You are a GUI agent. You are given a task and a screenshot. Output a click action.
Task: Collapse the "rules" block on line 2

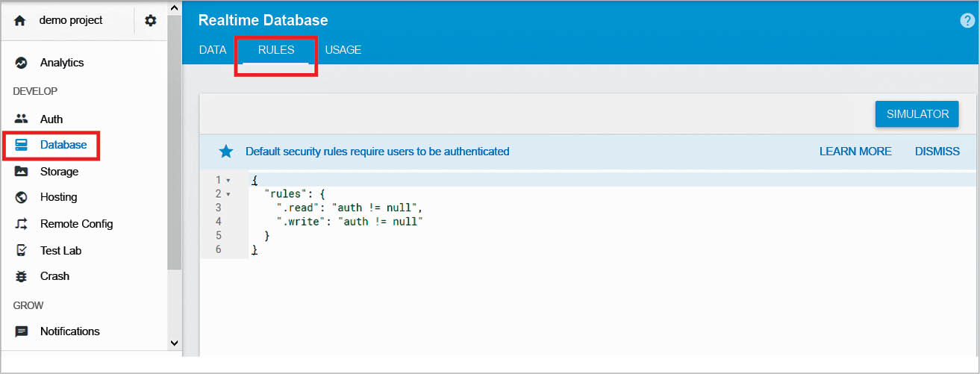pyautogui.click(x=228, y=194)
